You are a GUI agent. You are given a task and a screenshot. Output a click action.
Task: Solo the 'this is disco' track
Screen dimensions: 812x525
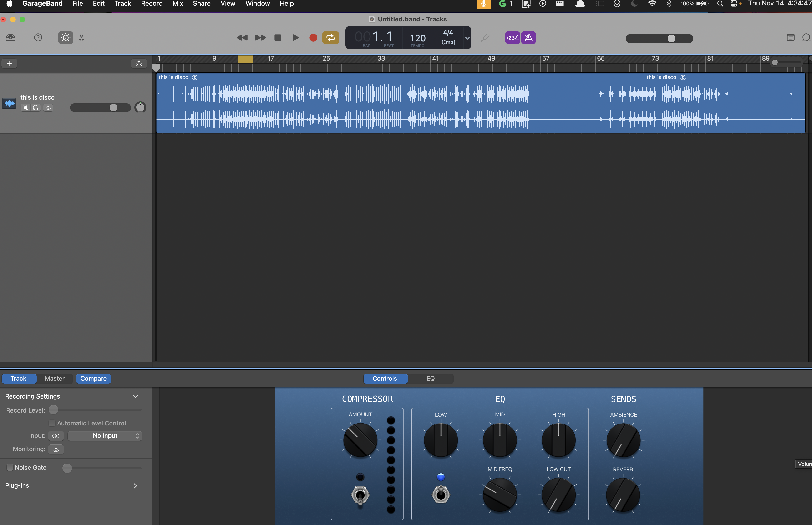(36, 108)
